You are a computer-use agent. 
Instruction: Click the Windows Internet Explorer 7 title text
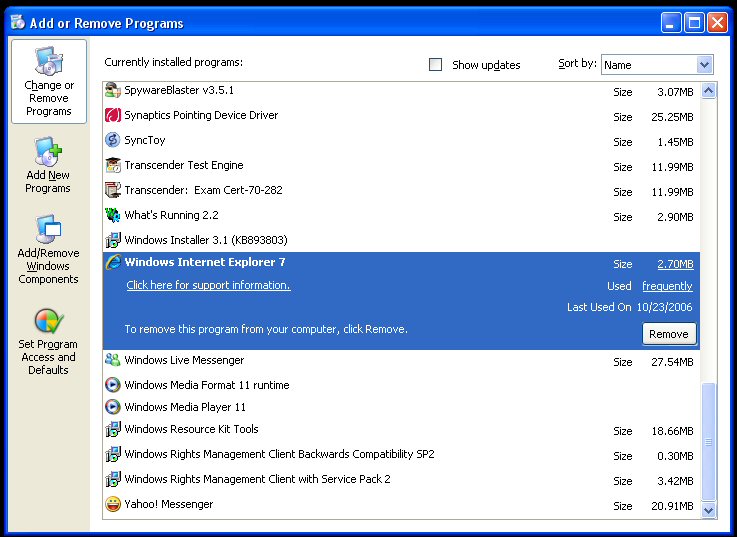coord(205,262)
